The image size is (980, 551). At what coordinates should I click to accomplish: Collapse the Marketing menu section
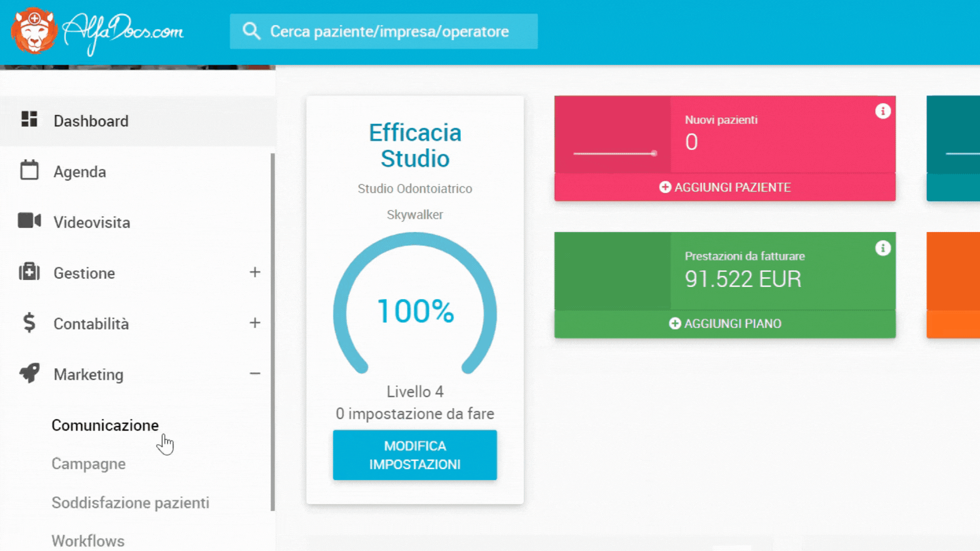255,373
